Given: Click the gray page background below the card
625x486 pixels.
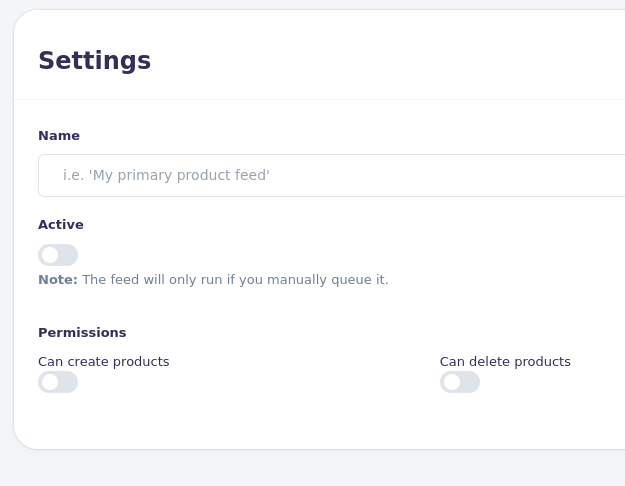Looking at the screenshot, I should [300, 468].
